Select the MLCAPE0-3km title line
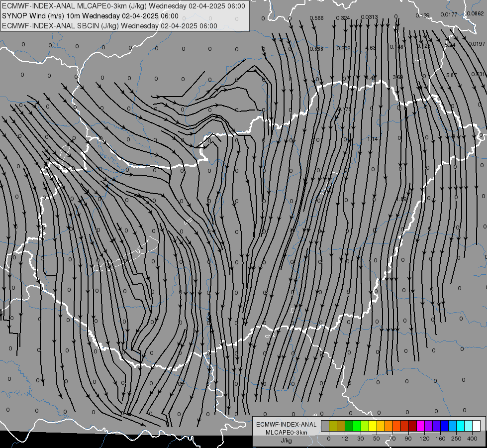This screenshot has height=448, width=487. (123, 6)
